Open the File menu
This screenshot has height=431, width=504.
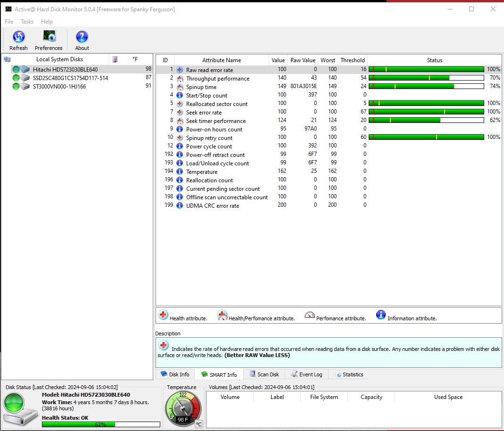[x=9, y=22]
